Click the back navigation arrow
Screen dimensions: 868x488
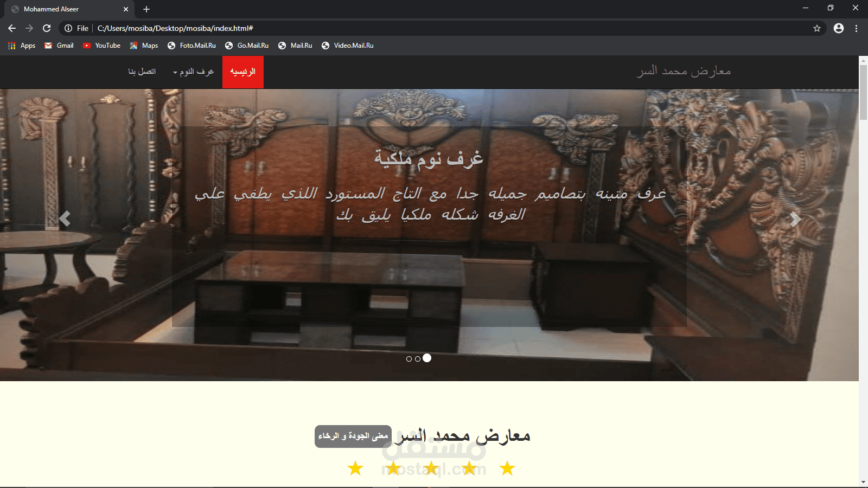pos(12,28)
